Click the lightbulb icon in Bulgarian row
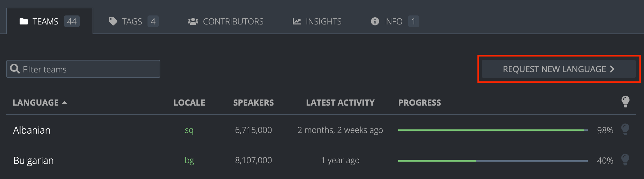The image size is (644, 179). pyautogui.click(x=625, y=160)
